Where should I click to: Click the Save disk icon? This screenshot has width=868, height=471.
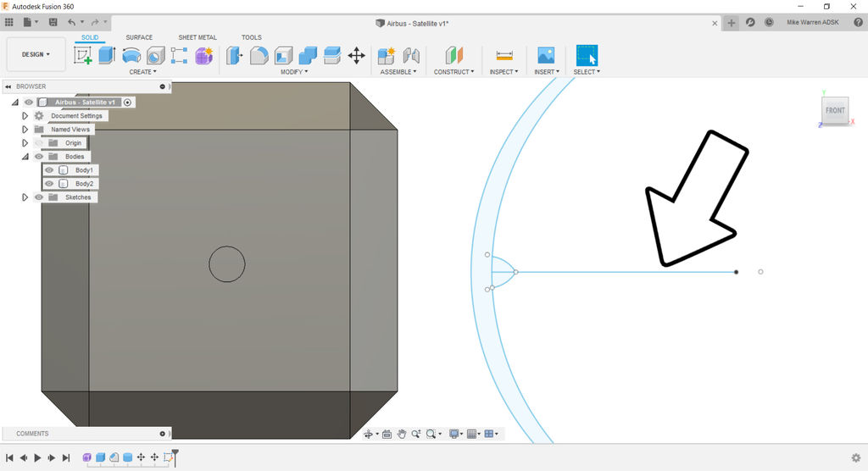tap(53, 22)
